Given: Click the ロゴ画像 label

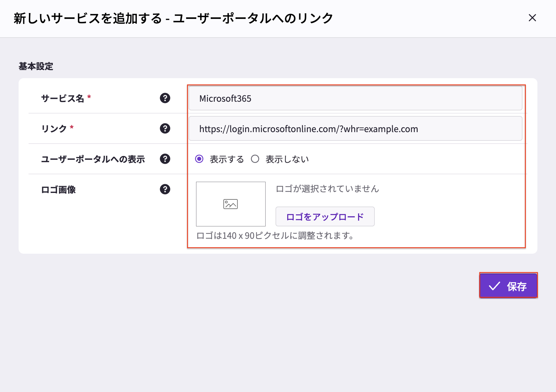Looking at the screenshot, I should 58,189.
